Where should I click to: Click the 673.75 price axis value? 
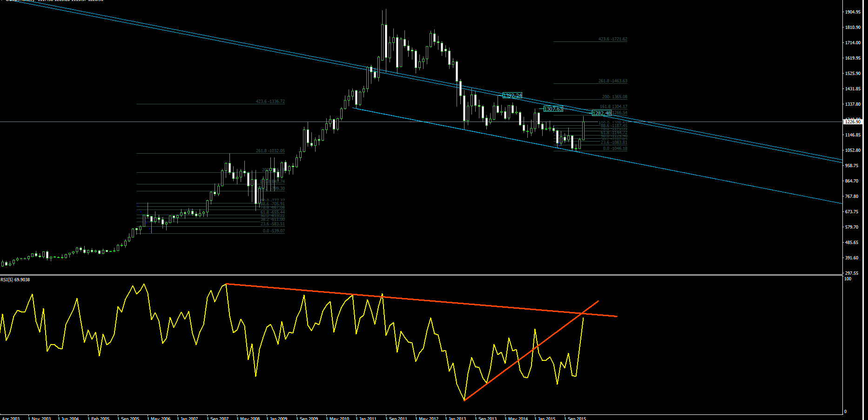coord(852,212)
